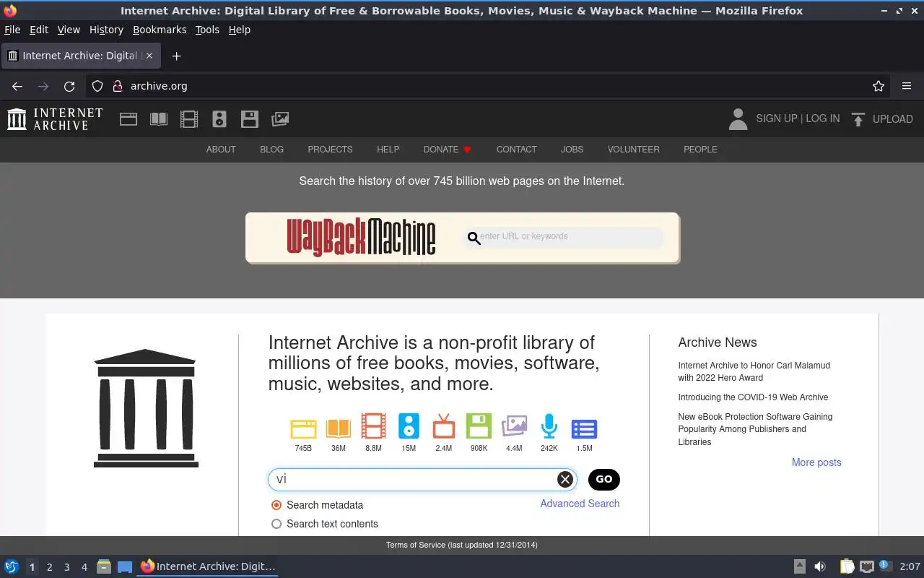Click the Firefox reload button
Screen dimensions: 924x578
tap(69, 86)
